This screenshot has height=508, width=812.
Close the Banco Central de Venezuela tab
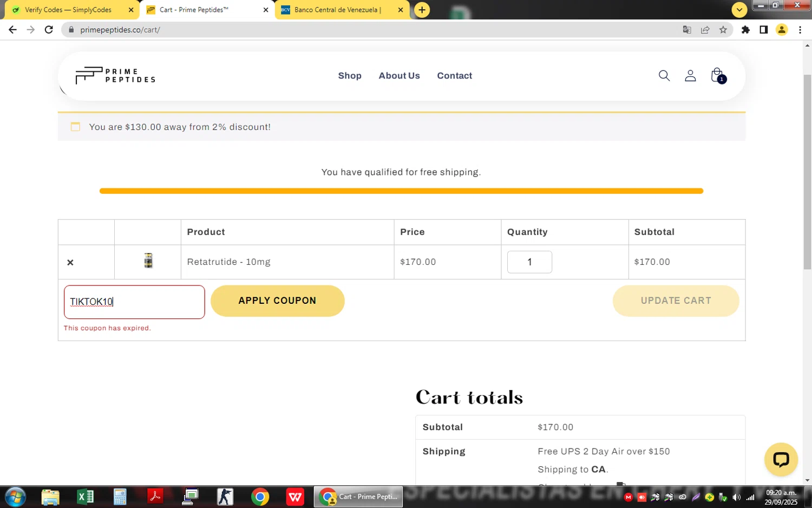coord(401,10)
